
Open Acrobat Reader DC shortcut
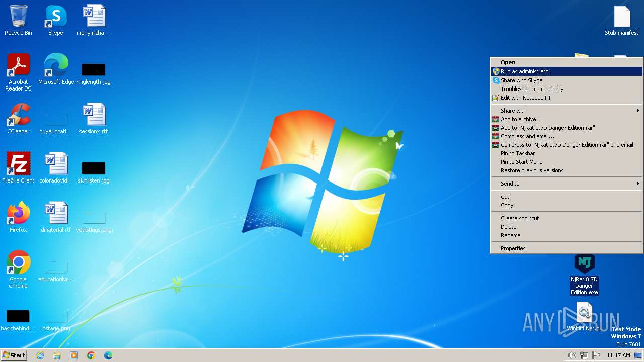tap(18, 72)
